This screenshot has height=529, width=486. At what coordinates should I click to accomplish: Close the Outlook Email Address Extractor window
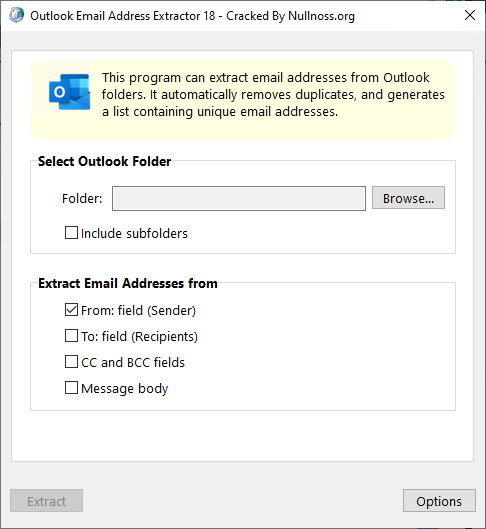click(470, 15)
